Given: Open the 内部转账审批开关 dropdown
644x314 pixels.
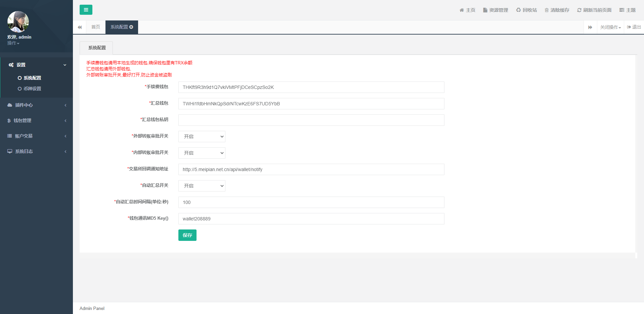Looking at the screenshot, I should click(202, 153).
